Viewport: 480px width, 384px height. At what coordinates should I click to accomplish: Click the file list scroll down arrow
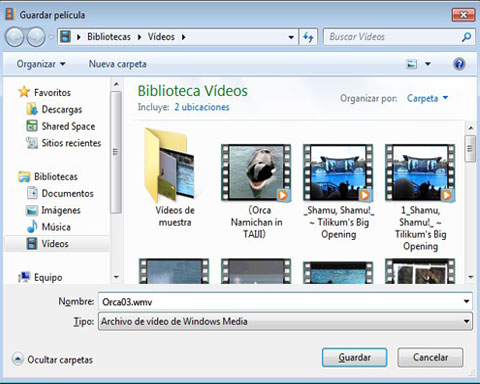(471, 277)
